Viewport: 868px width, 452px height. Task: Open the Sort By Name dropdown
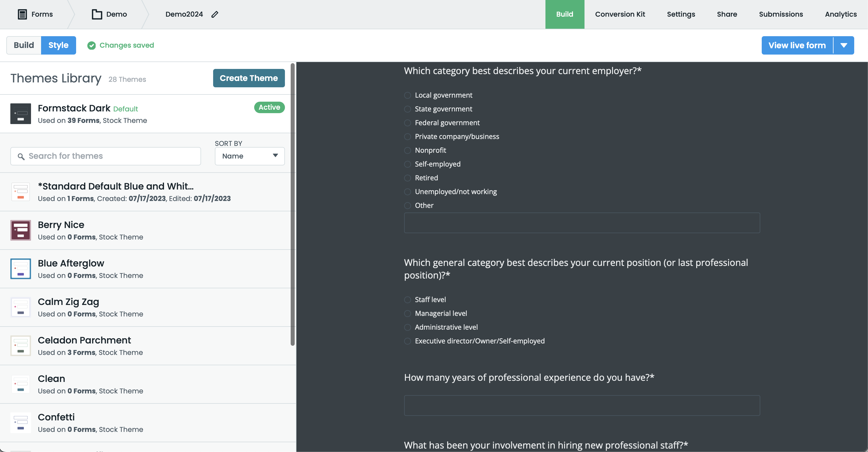[x=250, y=156]
